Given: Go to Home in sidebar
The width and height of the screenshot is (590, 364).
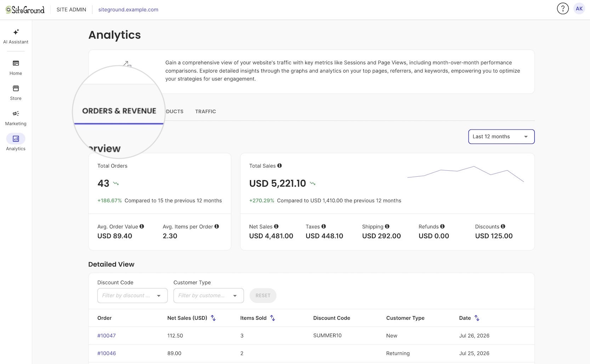Looking at the screenshot, I should coord(16,68).
